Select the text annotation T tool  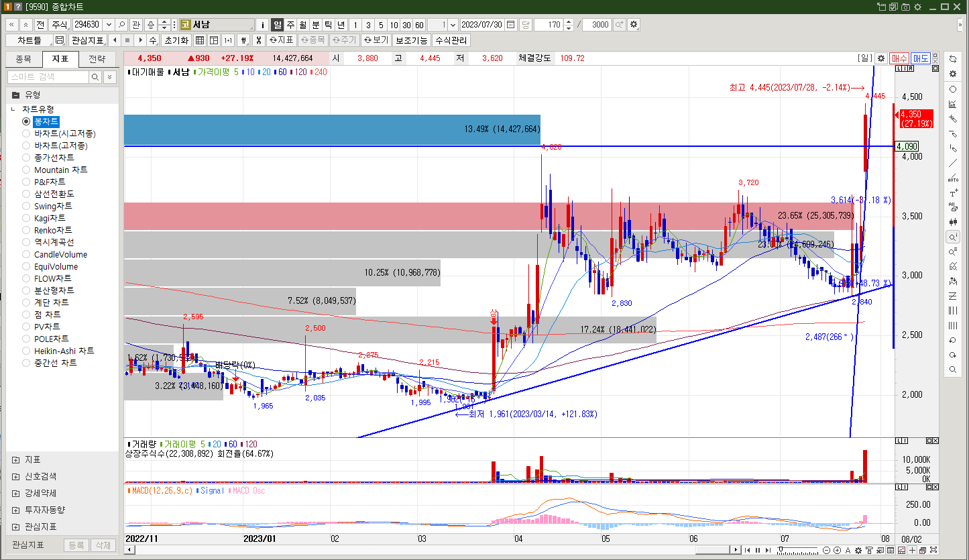click(953, 192)
